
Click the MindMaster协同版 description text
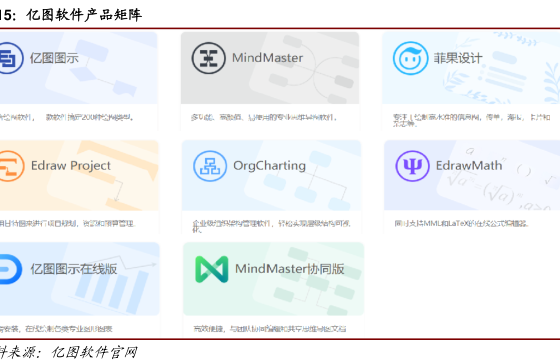270,329
